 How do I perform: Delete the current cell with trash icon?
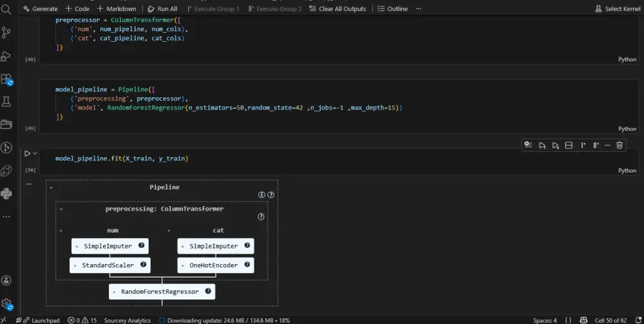[x=620, y=145]
